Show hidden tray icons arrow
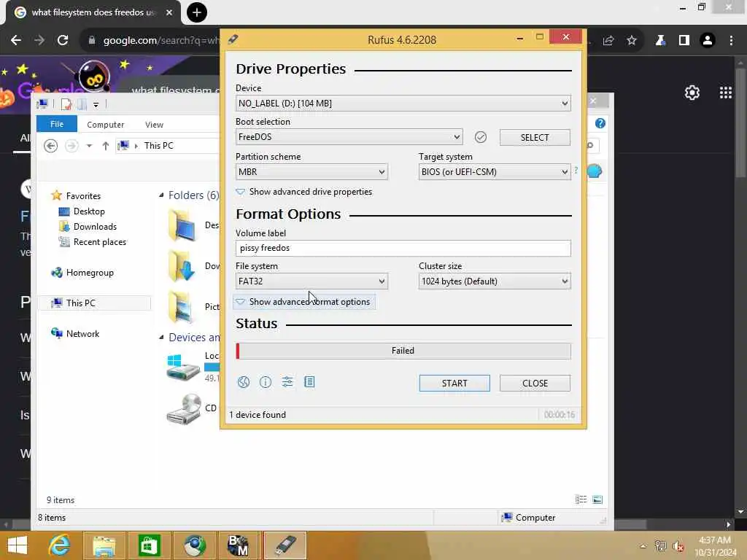Image resolution: width=747 pixels, height=560 pixels. 643,546
